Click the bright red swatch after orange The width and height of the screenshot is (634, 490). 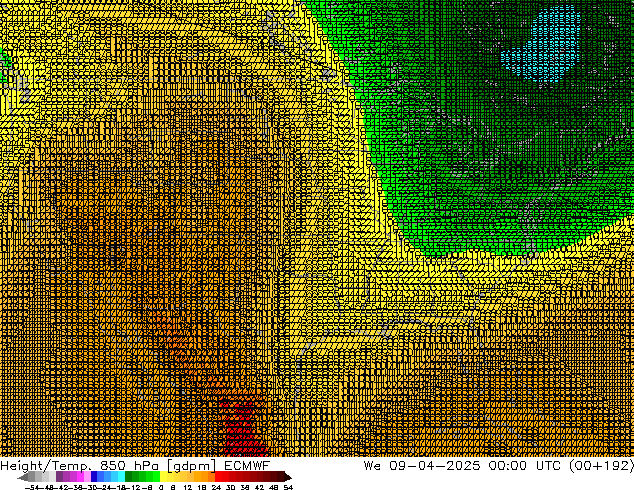[218, 477]
